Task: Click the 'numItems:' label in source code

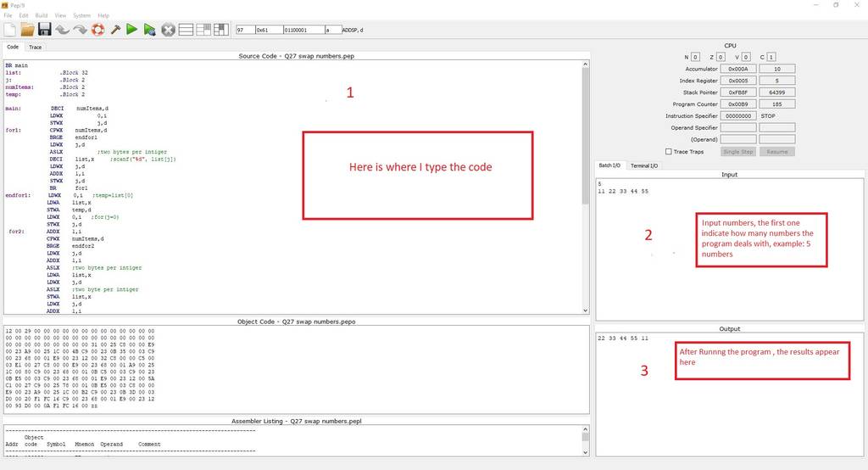Action: click(x=20, y=87)
